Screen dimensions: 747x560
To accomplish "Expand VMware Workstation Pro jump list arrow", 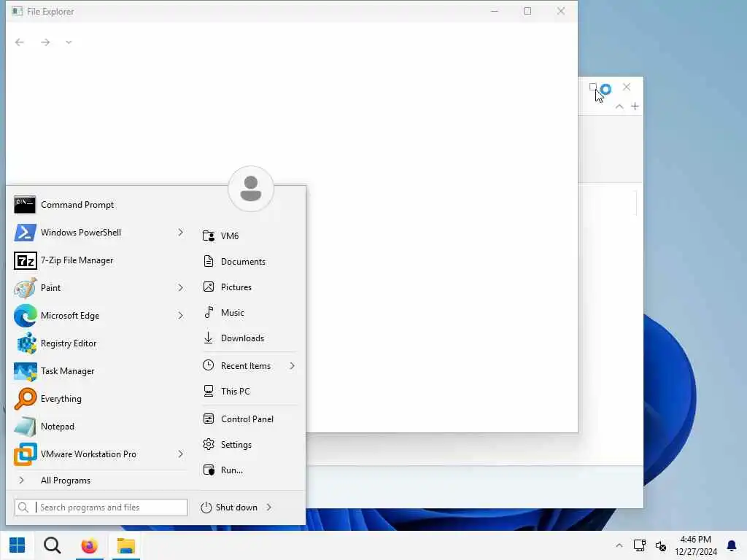I will (181, 454).
